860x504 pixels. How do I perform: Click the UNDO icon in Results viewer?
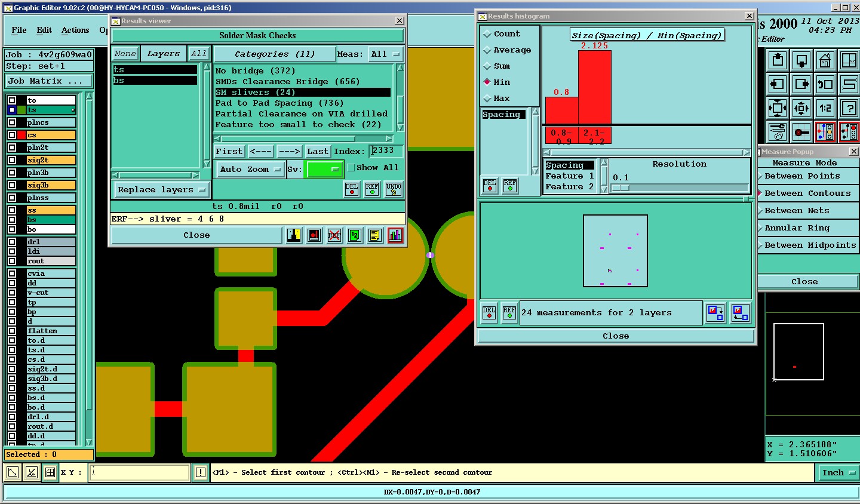(x=394, y=189)
